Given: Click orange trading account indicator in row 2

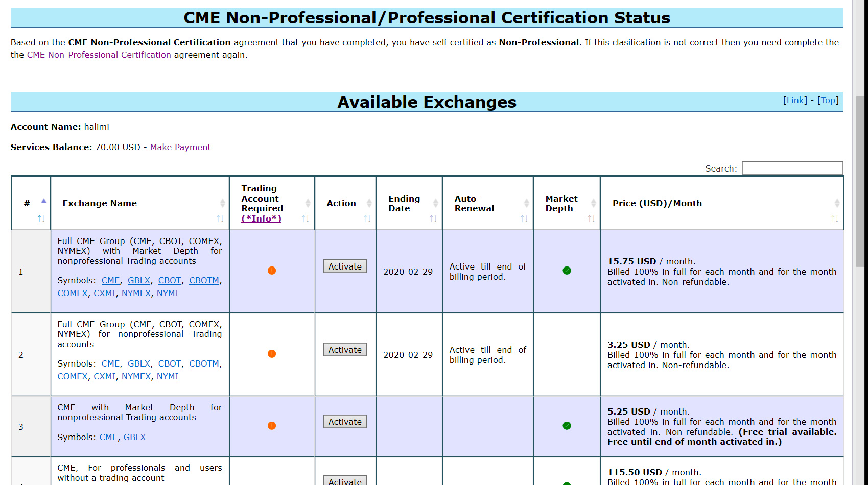Looking at the screenshot, I should (x=272, y=354).
